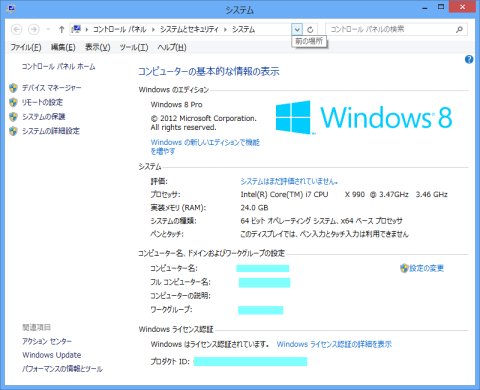Select システムとセキュリティ breadcrumb

[x=189, y=30]
